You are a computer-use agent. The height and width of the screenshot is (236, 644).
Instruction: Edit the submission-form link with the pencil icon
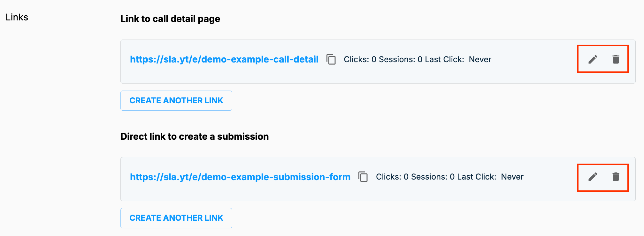coord(593,177)
